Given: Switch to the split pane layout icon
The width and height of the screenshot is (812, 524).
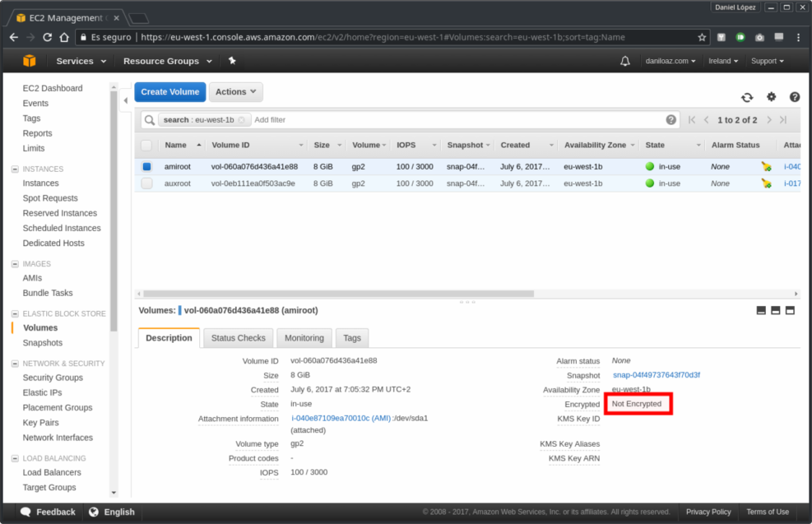Looking at the screenshot, I should tap(775, 309).
